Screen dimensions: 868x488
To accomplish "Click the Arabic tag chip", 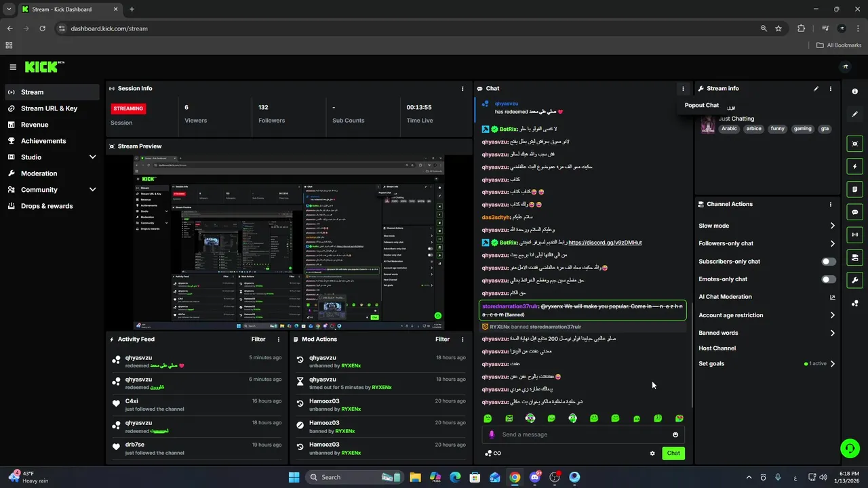I will (729, 129).
